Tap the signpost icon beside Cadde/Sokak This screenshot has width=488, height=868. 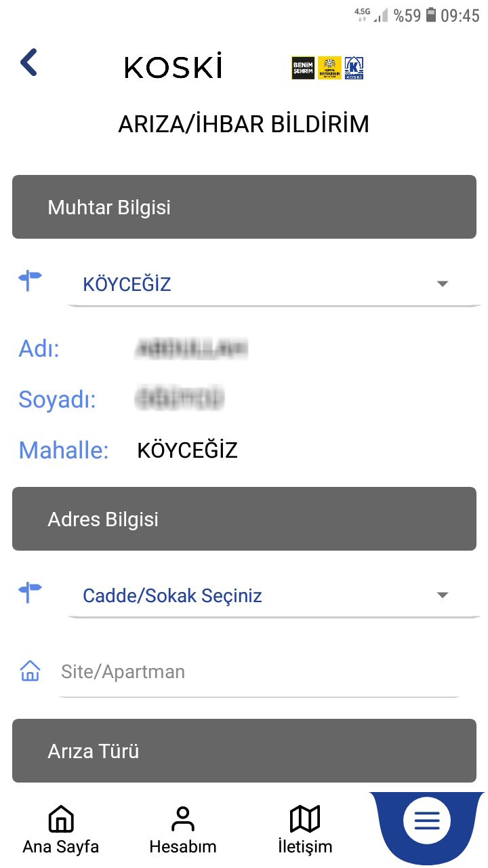pyautogui.click(x=30, y=591)
